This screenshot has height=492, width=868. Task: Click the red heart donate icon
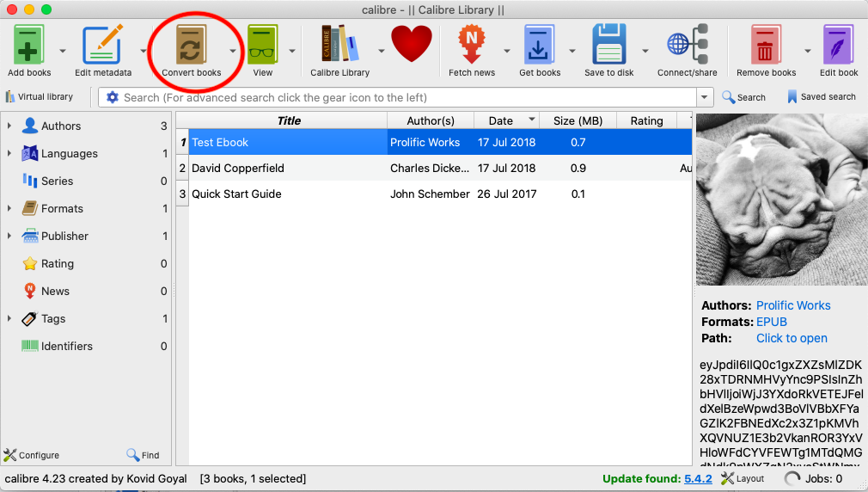pyautogui.click(x=412, y=45)
